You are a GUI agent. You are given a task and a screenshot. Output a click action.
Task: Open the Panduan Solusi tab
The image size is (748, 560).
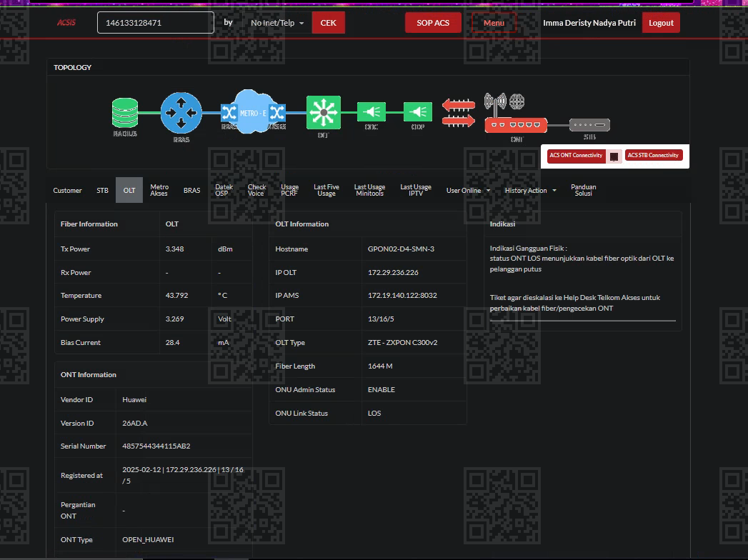(584, 190)
